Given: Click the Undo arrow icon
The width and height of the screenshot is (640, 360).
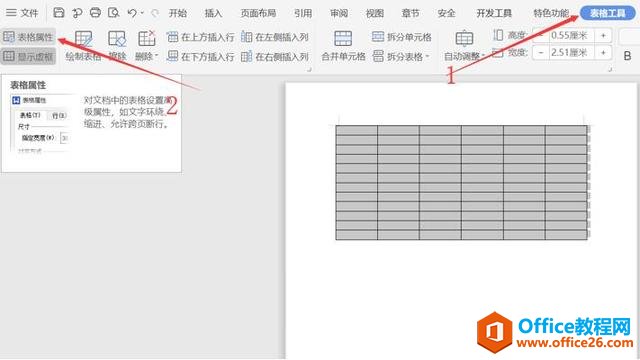Looking at the screenshot, I should pyautogui.click(x=132, y=13).
